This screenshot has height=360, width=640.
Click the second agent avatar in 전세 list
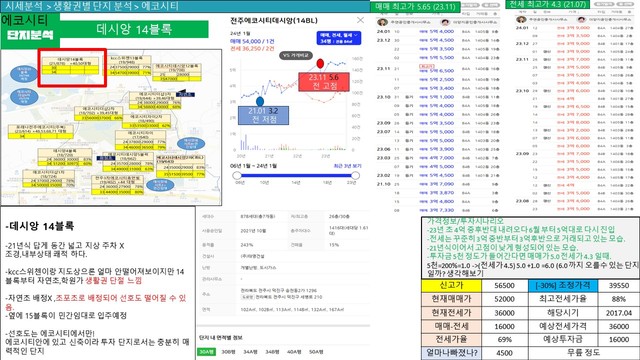click(582, 19)
